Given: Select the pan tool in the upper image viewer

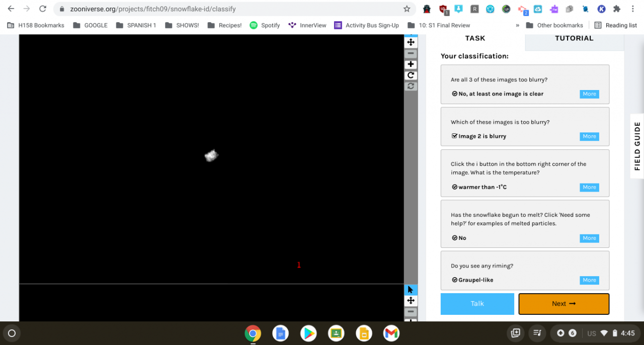Looking at the screenshot, I should click(411, 42).
